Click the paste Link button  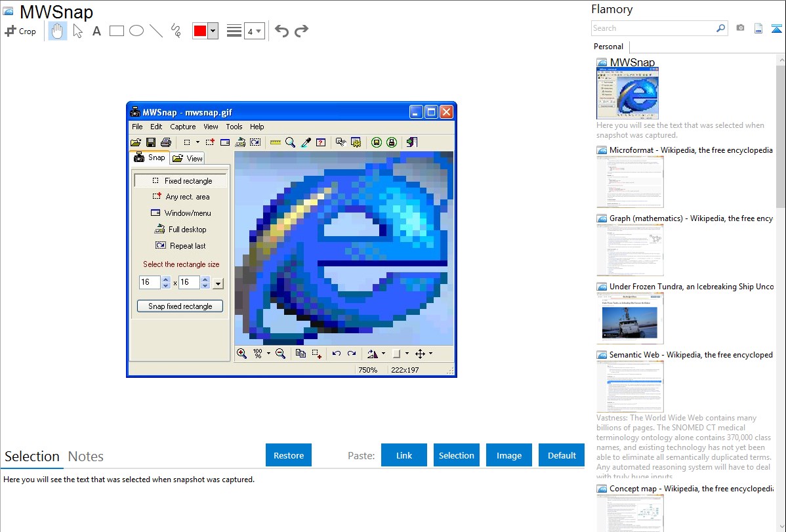coord(404,455)
